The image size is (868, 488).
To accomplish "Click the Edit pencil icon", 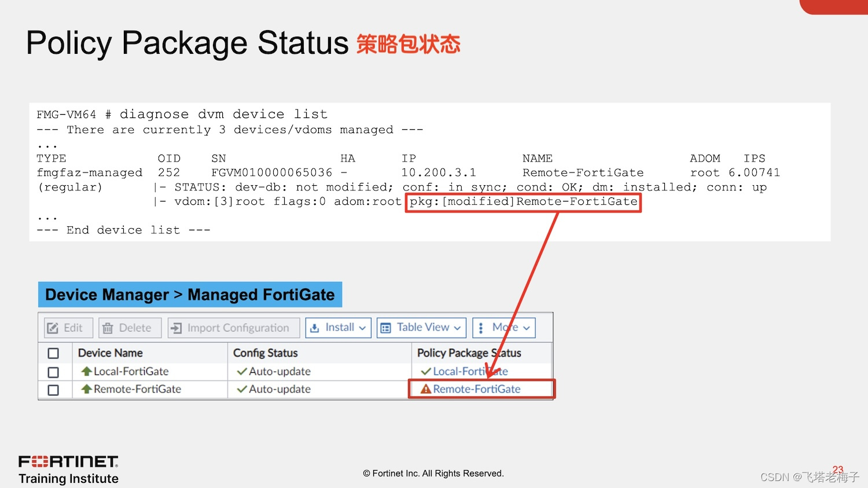I will [53, 328].
